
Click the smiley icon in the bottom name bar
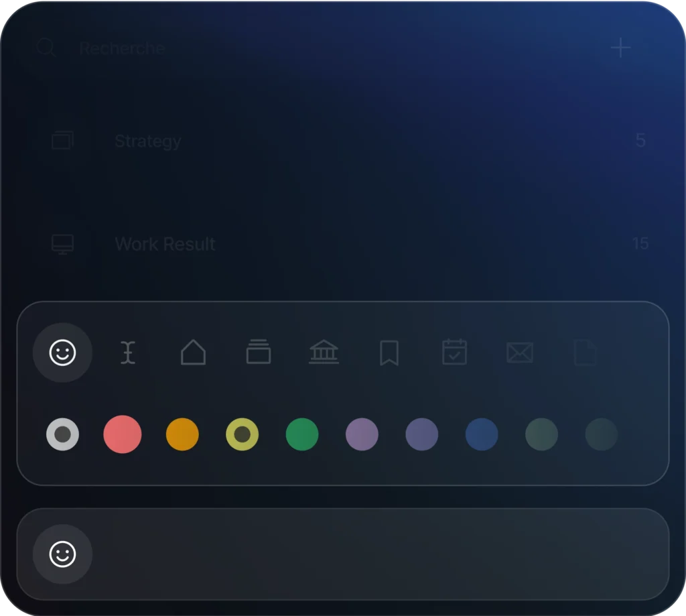tap(62, 554)
